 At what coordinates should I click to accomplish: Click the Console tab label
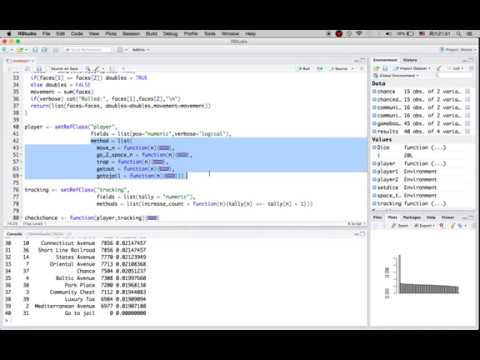14,234
